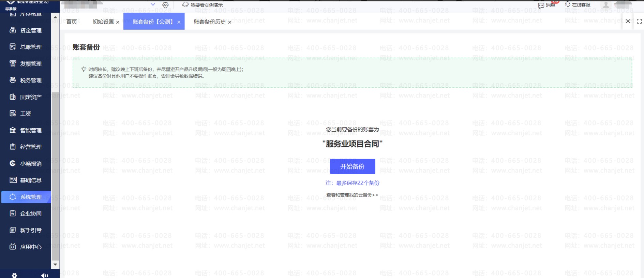Close the 账套备份【公测】 tab
The image size is (644, 278).
(179, 22)
